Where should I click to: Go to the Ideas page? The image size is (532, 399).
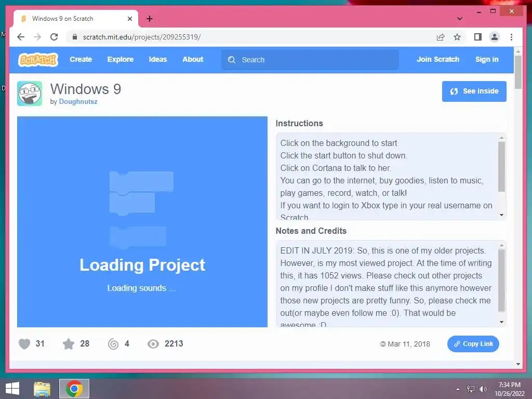[158, 59]
